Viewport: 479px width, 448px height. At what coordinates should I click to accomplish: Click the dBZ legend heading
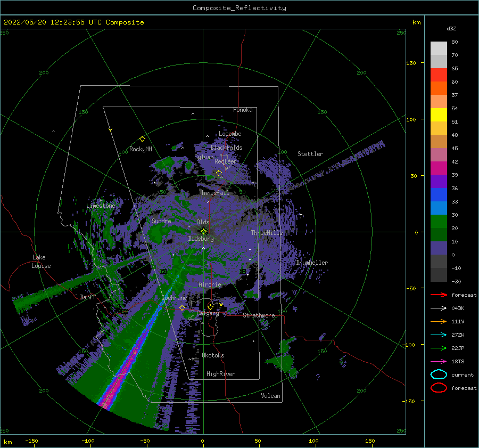(x=451, y=28)
